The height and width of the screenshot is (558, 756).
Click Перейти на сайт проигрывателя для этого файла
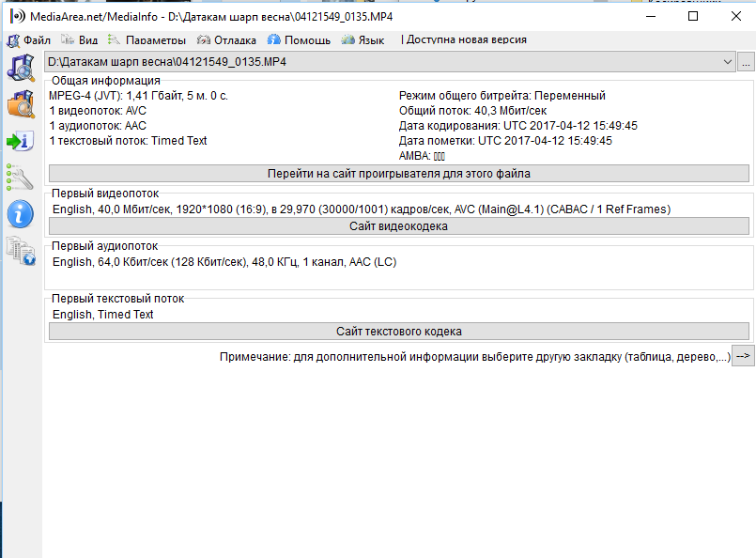coord(399,174)
